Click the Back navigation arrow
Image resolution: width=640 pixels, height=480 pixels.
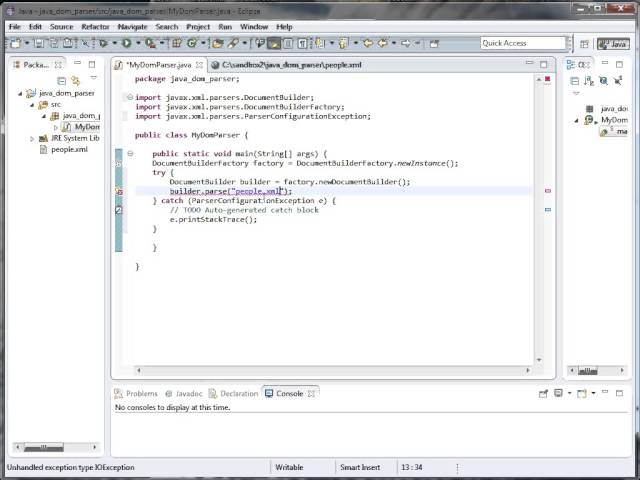[383, 43]
